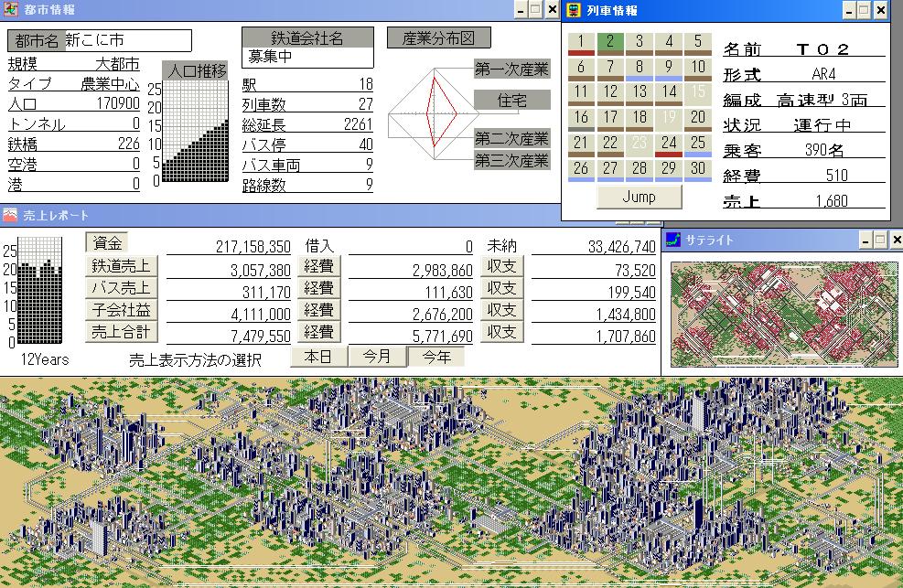This screenshot has width=903, height=588.
Task: Click the 鉄道会社名 header
Action: coord(307,37)
